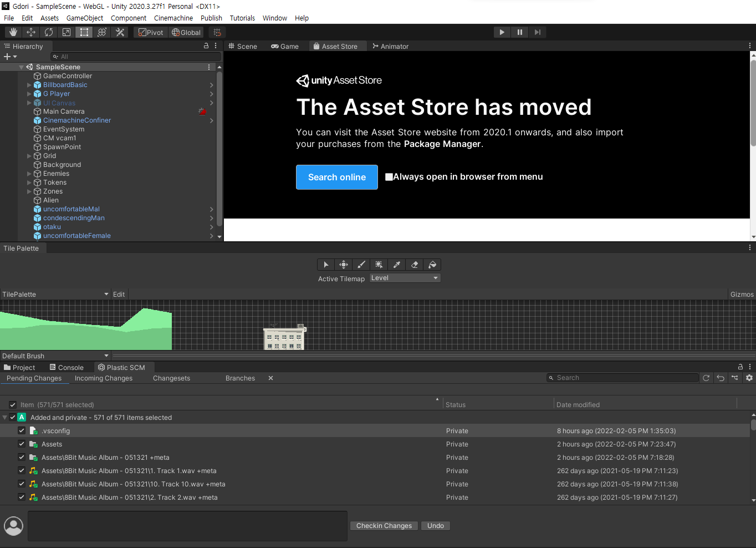
Task: Click Checkin Changes button
Action: point(384,526)
